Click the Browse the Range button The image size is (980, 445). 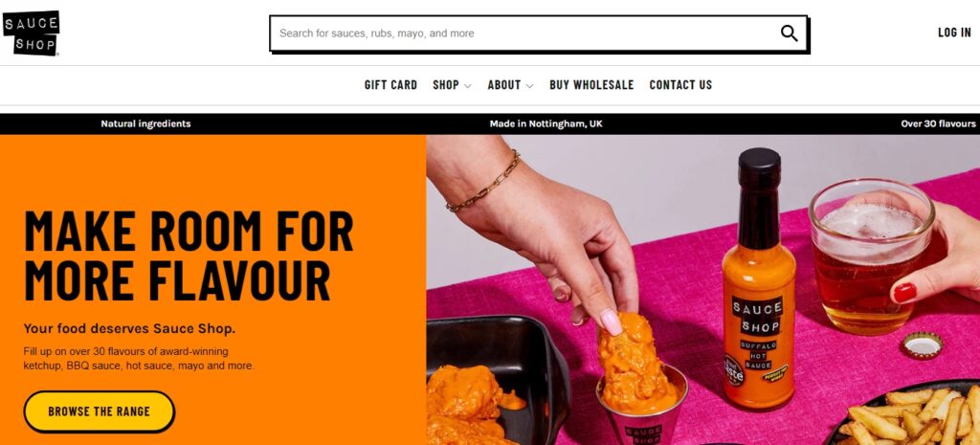[x=100, y=412]
